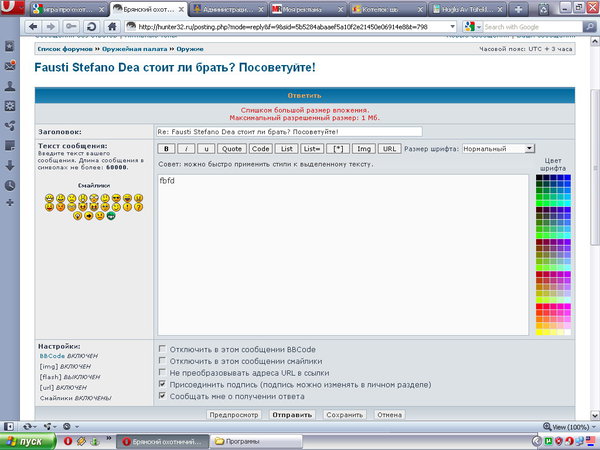Screen dimensions: 600x450
Task: Switch to the 'Администраци...' tab
Action: 228,10
